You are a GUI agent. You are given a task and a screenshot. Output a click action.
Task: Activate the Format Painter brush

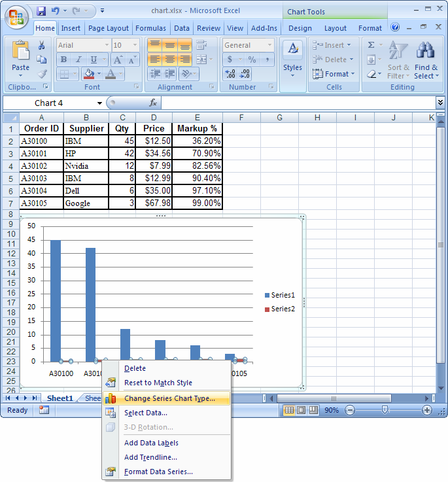(42, 74)
